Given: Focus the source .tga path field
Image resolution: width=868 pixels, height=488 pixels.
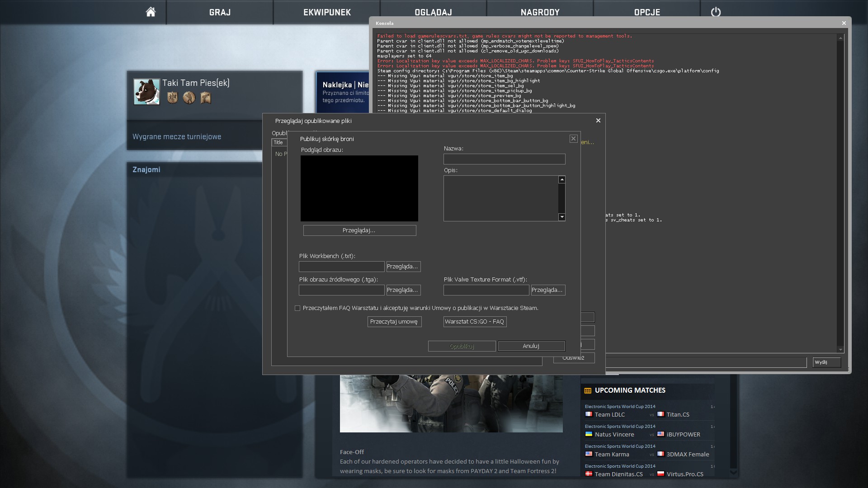Looking at the screenshot, I should coord(341,290).
